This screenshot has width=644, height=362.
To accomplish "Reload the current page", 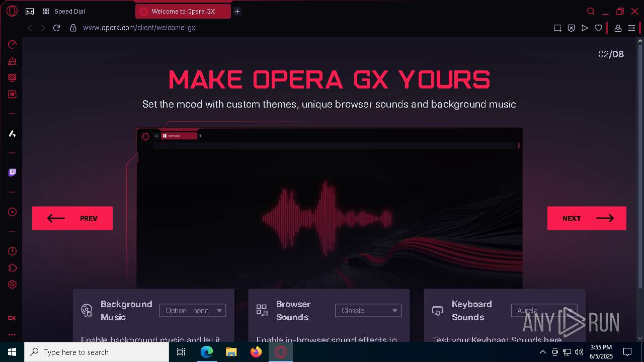I will (x=56, y=28).
